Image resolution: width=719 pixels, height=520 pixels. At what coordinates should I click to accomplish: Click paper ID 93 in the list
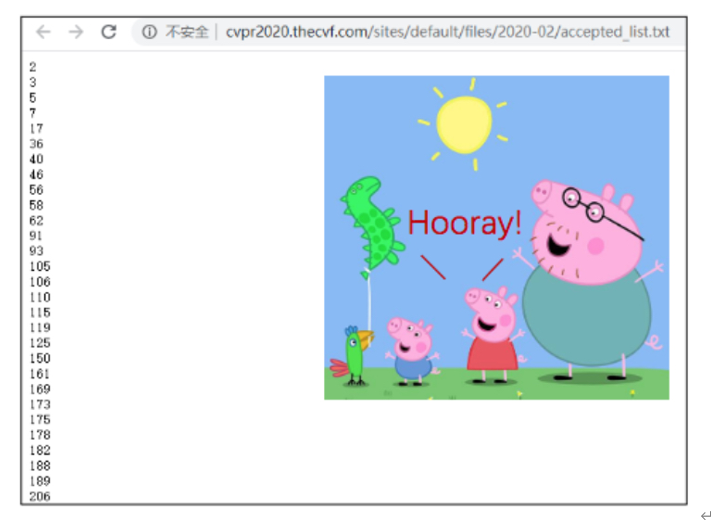36,251
